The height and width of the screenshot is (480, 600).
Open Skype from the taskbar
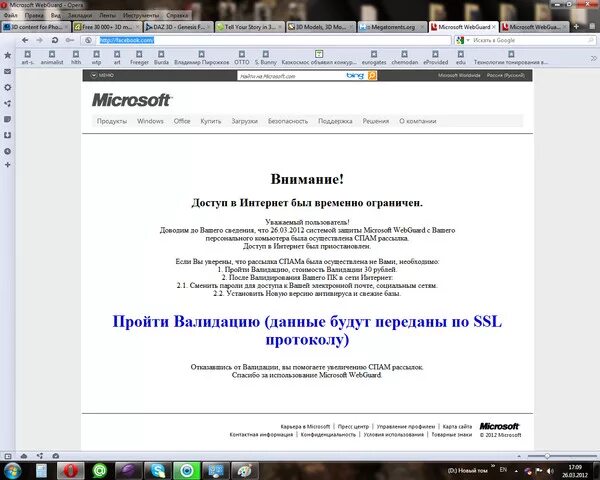[158, 470]
